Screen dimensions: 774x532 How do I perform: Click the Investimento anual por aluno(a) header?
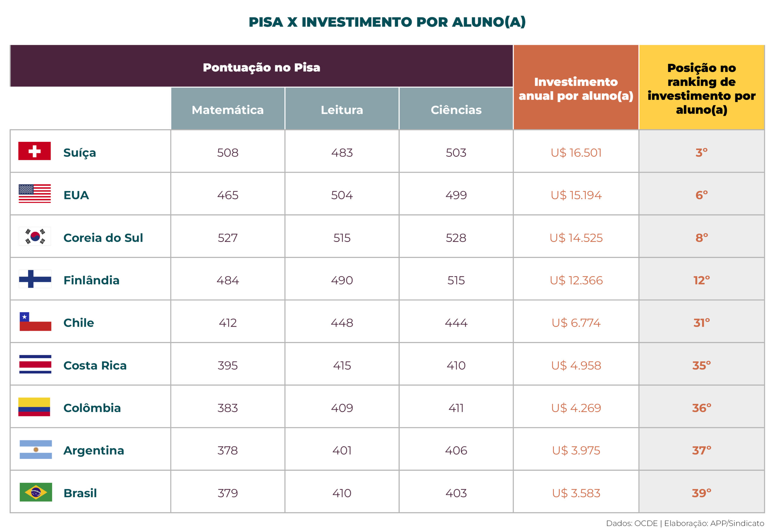576,89
